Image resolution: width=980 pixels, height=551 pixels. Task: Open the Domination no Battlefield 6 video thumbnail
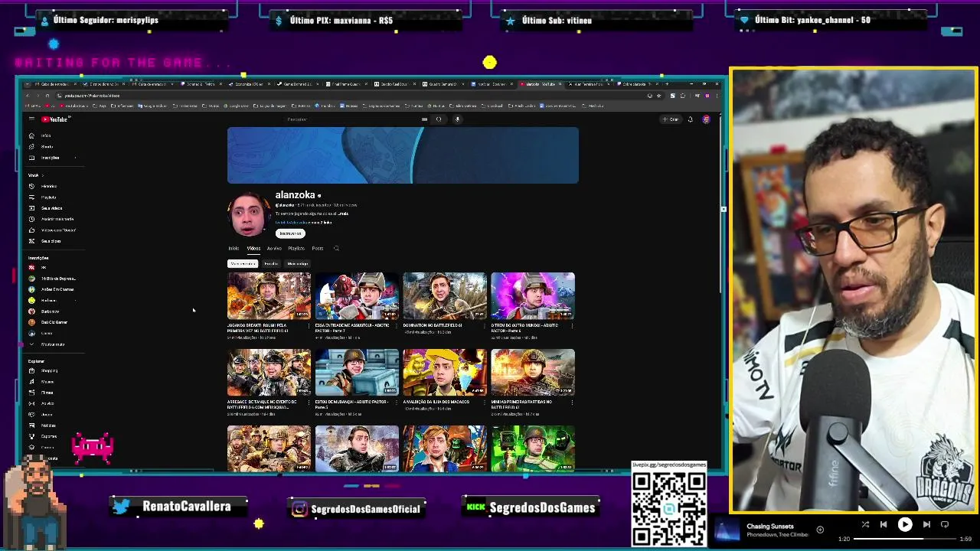(x=445, y=295)
